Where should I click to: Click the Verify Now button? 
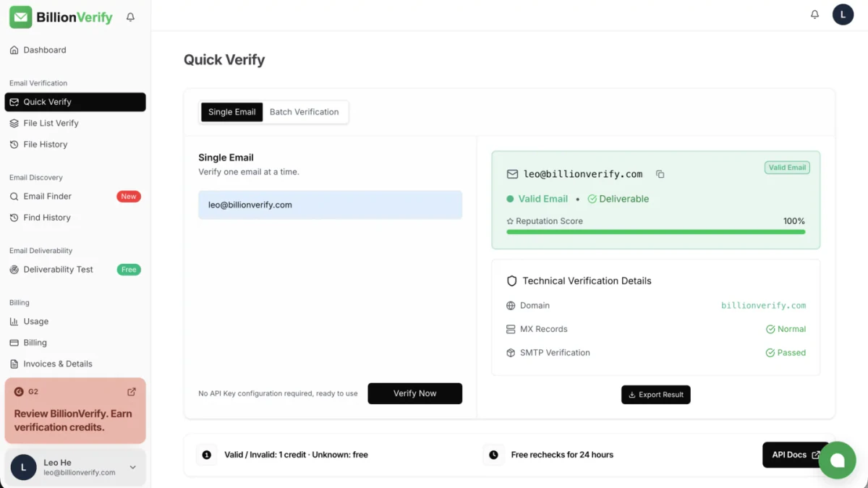coord(415,393)
